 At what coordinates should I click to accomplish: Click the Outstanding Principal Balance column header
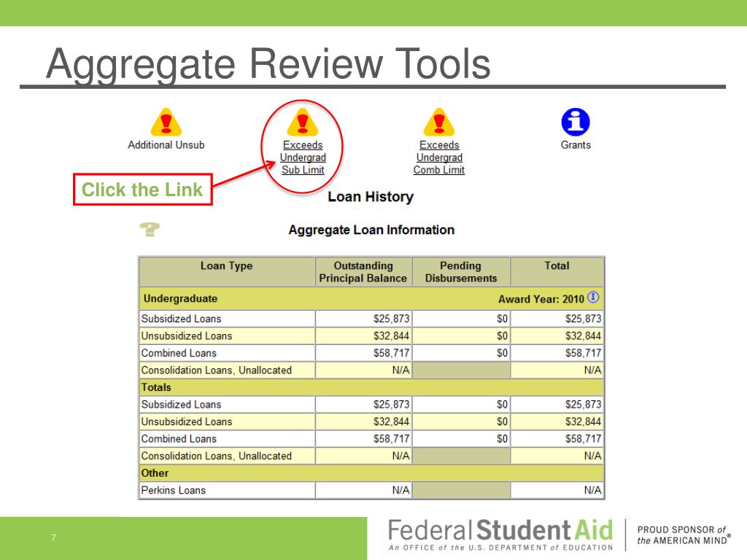coord(363,272)
